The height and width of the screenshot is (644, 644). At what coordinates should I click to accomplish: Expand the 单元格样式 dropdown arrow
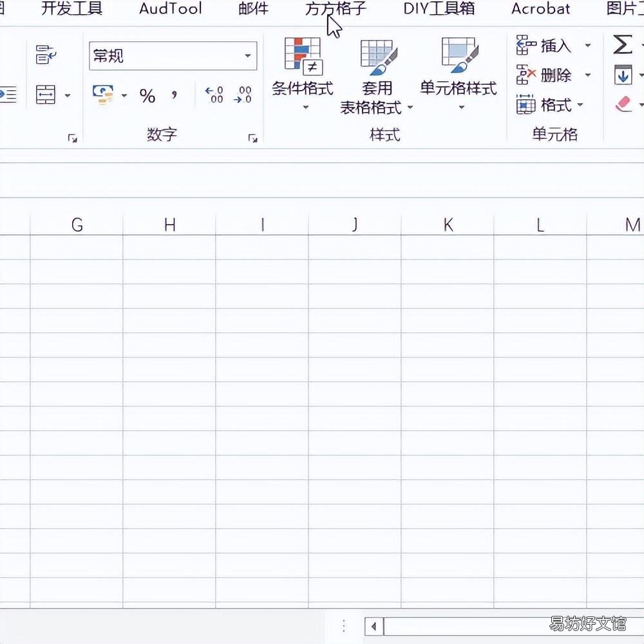point(462,107)
